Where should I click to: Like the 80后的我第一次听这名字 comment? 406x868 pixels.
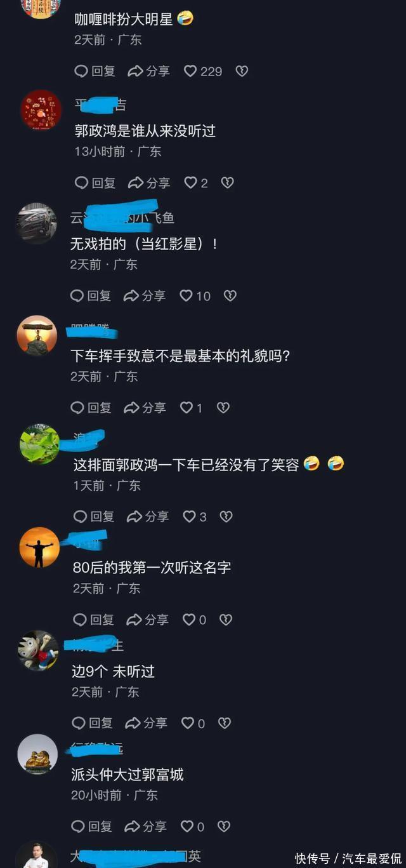(x=195, y=620)
